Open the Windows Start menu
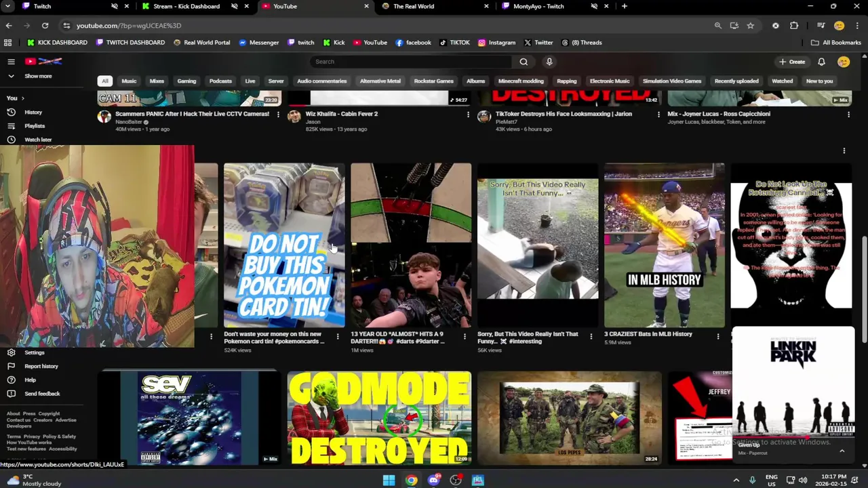 [x=389, y=480]
